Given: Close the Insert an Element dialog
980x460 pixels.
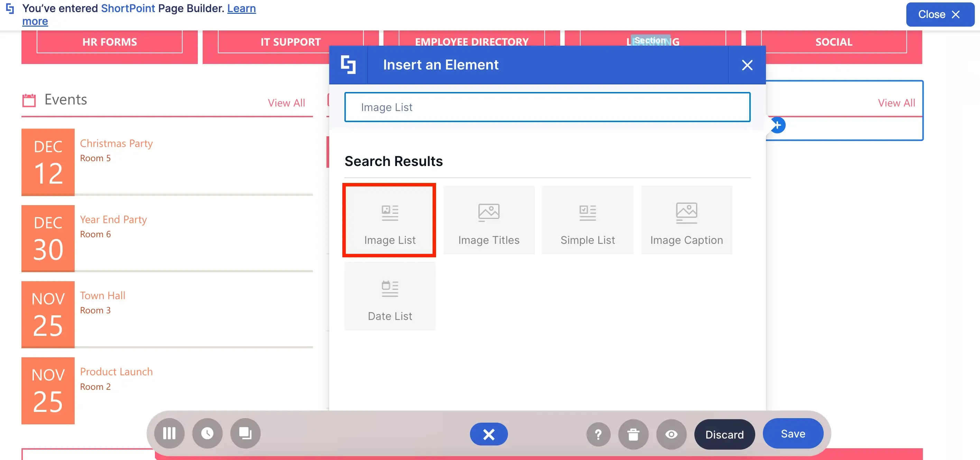Looking at the screenshot, I should click(x=747, y=65).
